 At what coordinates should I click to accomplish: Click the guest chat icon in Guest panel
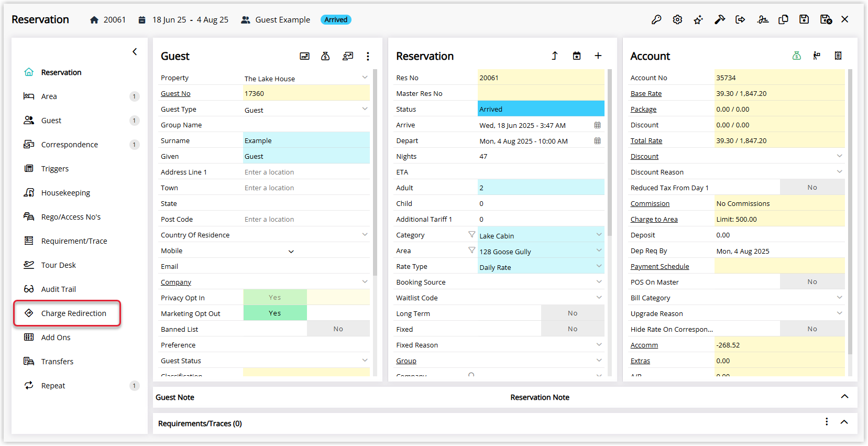coord(348,56)
